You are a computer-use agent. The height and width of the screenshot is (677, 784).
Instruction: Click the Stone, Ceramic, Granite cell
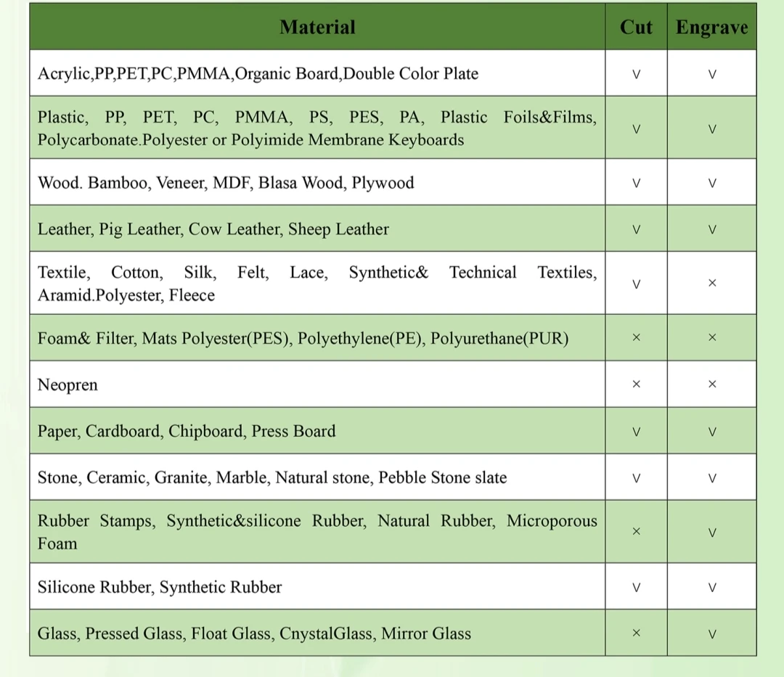click(317, 477)
